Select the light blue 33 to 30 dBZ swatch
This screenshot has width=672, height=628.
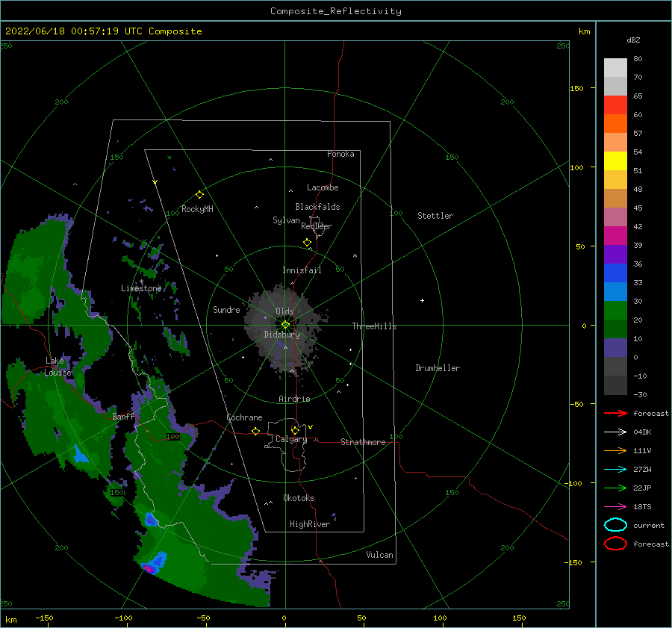tap(615, 292)
